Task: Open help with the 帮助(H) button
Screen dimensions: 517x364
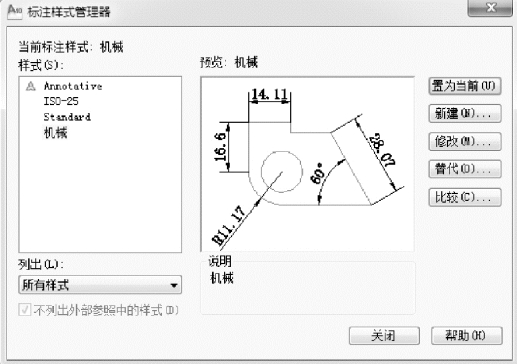Action: pos(467,335)
